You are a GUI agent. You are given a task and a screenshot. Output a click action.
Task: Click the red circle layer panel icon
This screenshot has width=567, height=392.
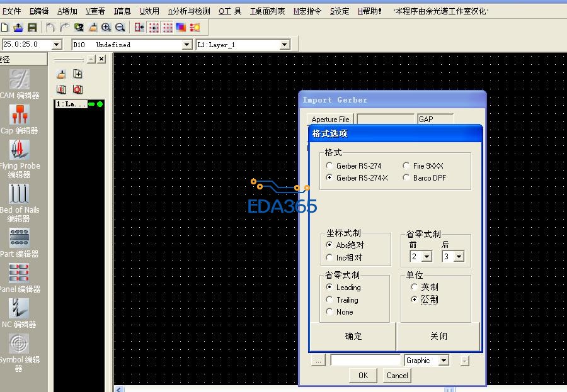(x=77, y=89)
